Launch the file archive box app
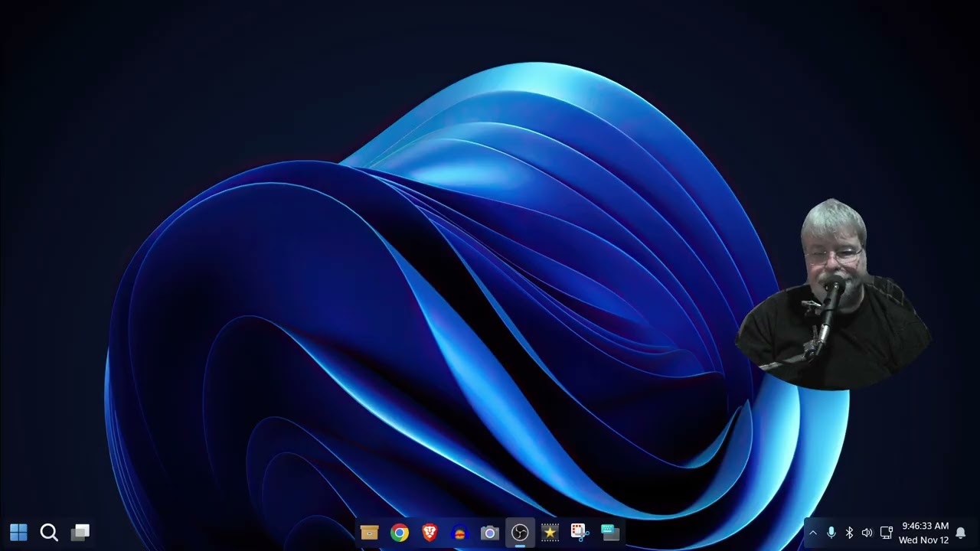The width and height of the screenshot is (980, 551). (x=370, y=533)
